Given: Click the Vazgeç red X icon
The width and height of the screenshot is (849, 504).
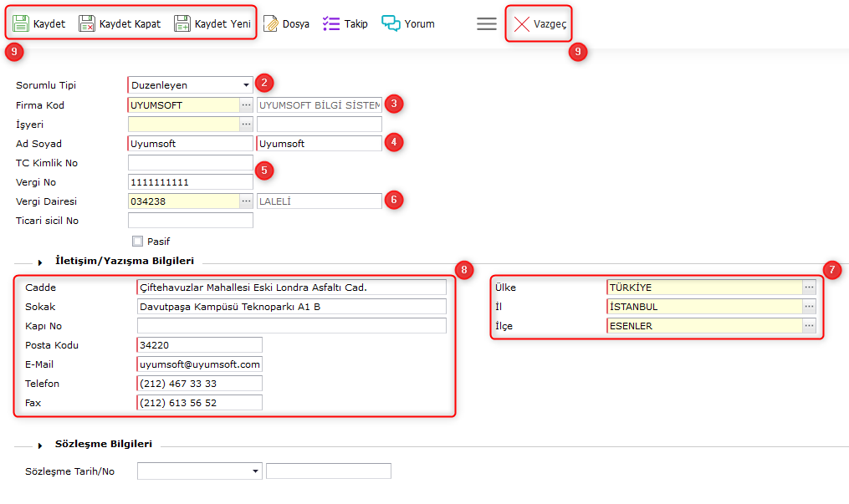Looking at the screenshot, I should click(x=521, y=24).
